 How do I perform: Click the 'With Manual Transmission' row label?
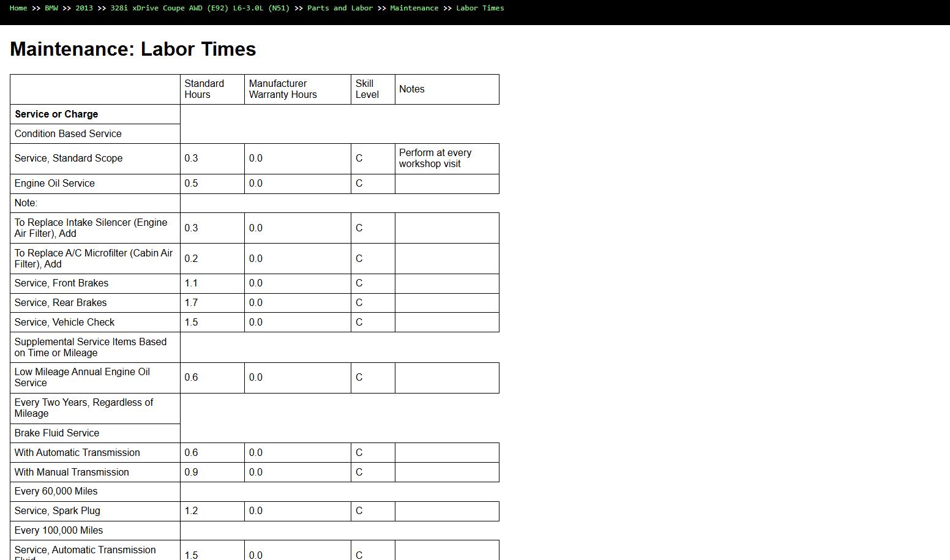pos(72,472)
